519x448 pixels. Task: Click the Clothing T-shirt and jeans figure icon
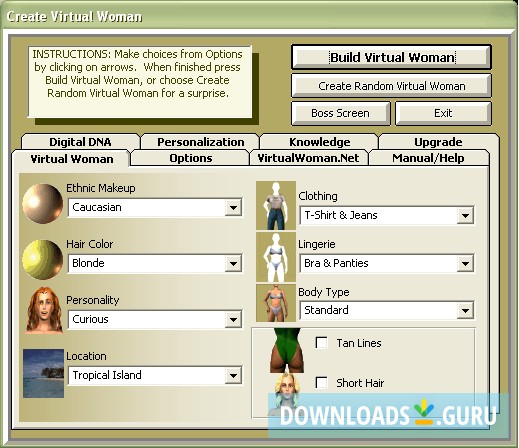tap(276, 205)
